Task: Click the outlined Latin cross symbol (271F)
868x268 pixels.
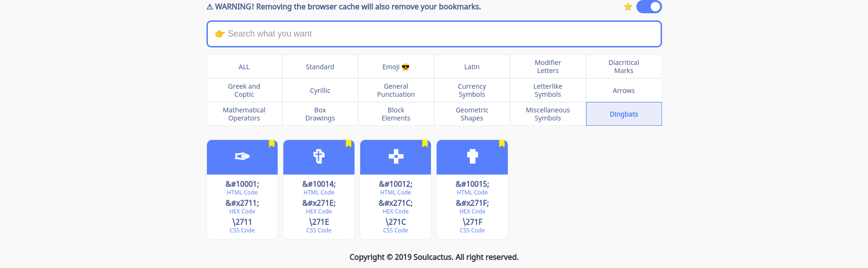Action: [472, 156]
